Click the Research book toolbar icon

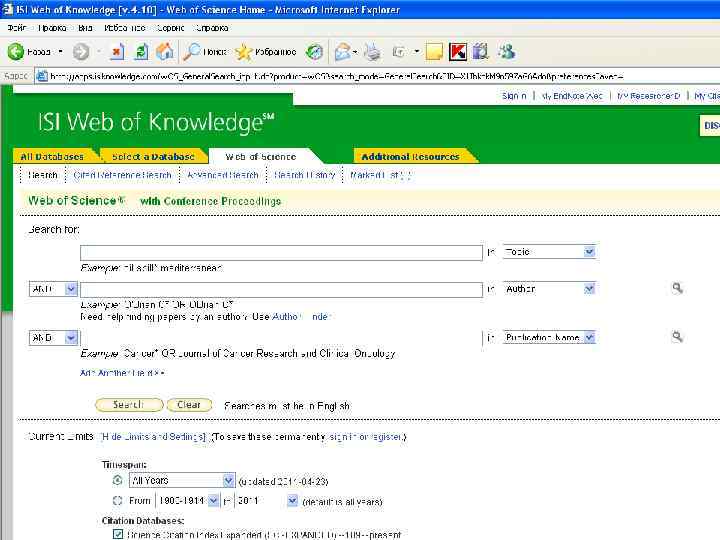coord(481,52)
